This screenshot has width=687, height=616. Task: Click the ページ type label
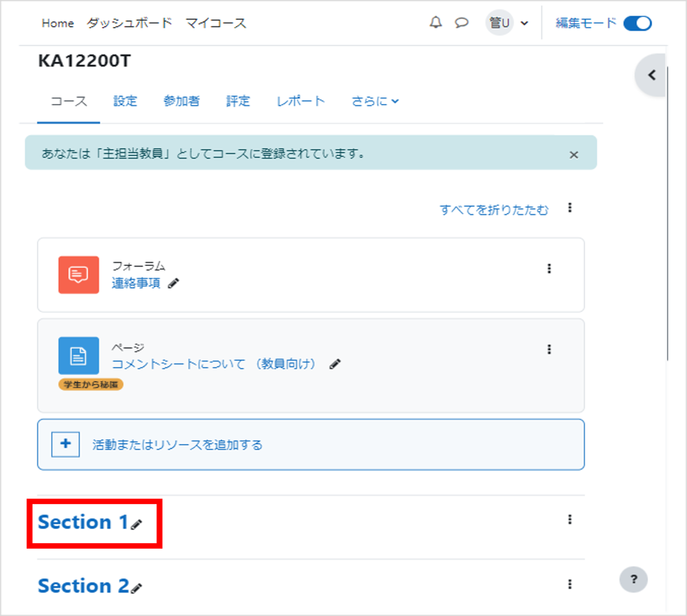pos(128,347)
